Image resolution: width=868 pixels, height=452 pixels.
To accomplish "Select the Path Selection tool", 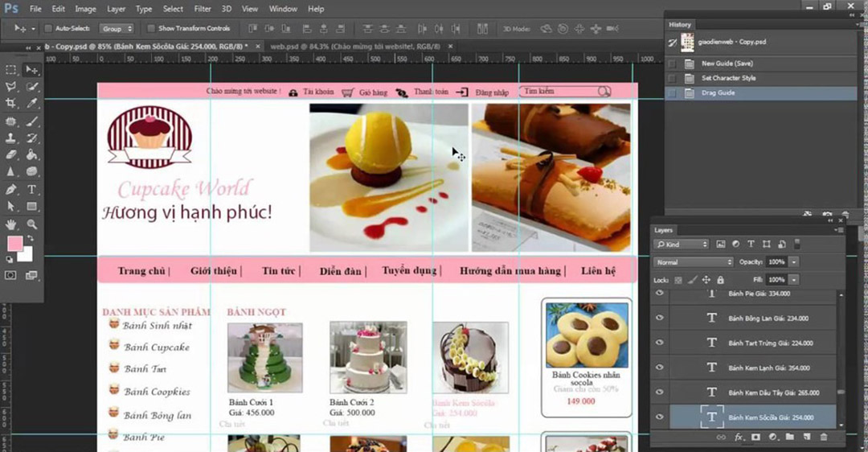I will [10, 207].
